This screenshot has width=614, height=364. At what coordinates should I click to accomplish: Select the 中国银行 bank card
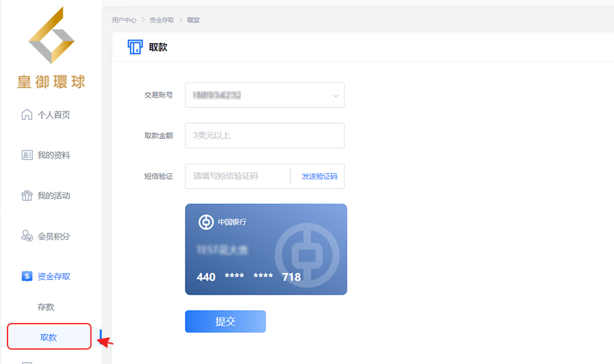(x=266, y=249)
